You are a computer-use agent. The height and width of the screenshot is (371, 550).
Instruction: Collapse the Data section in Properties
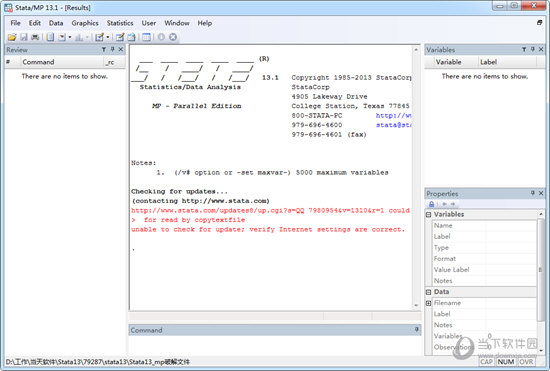pyautogui.click(x=428, y=292)
